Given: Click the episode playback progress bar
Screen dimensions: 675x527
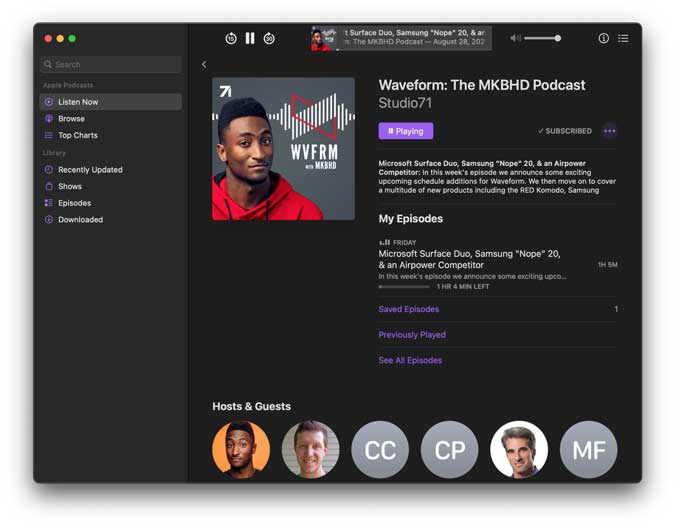Looking at the screenshot, I should pyautogui.click(x=404, y=287).
